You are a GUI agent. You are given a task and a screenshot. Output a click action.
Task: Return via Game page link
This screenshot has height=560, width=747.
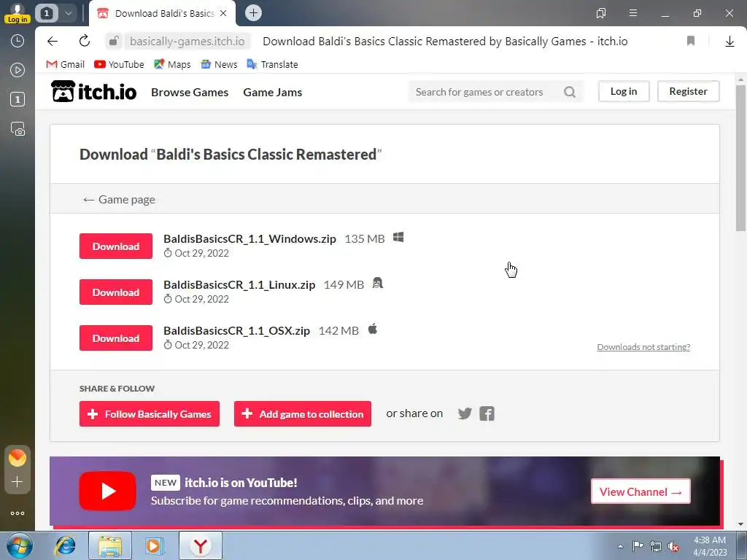[119, 200]
